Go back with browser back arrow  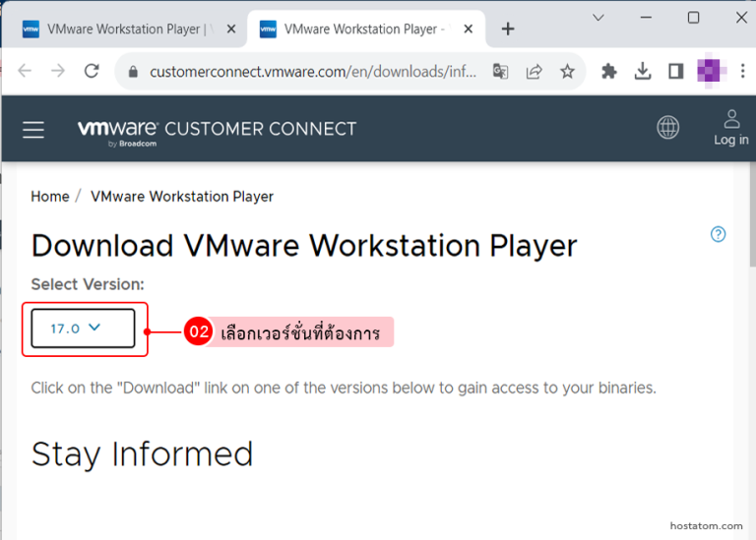tap(25, 71)
